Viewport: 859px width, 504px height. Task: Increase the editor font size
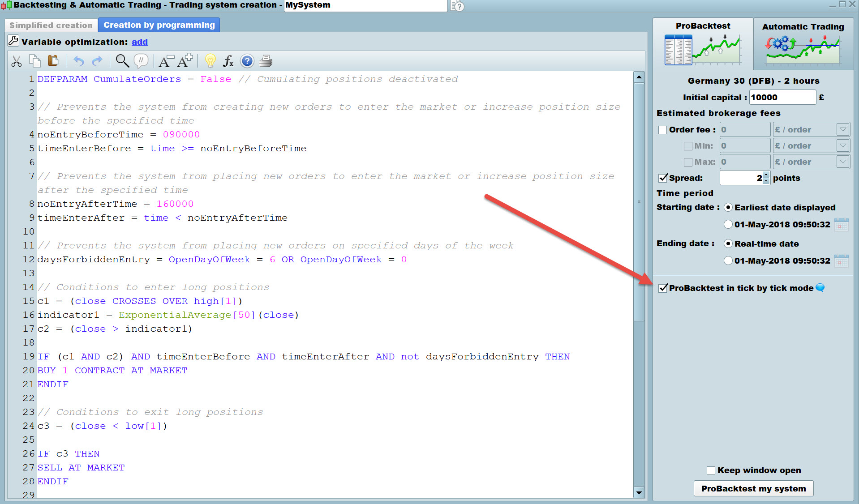tap(185, 61)
